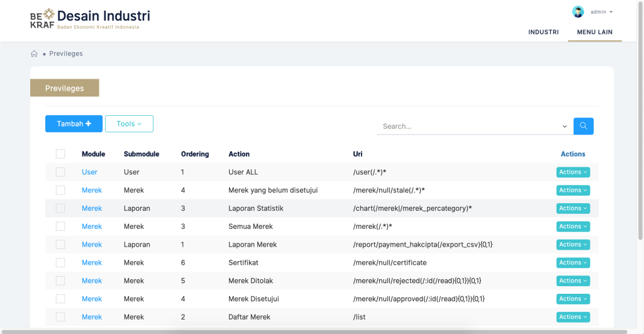
Task: Open Actions dropdown for User ALL row
Action: point(573,172)
